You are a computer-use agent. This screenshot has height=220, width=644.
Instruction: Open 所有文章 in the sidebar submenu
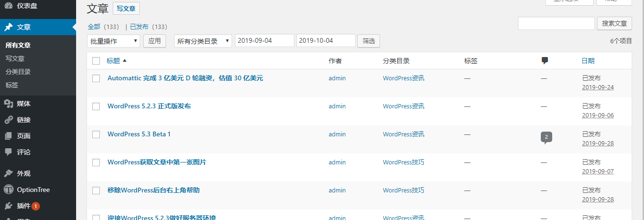point(18,46)
